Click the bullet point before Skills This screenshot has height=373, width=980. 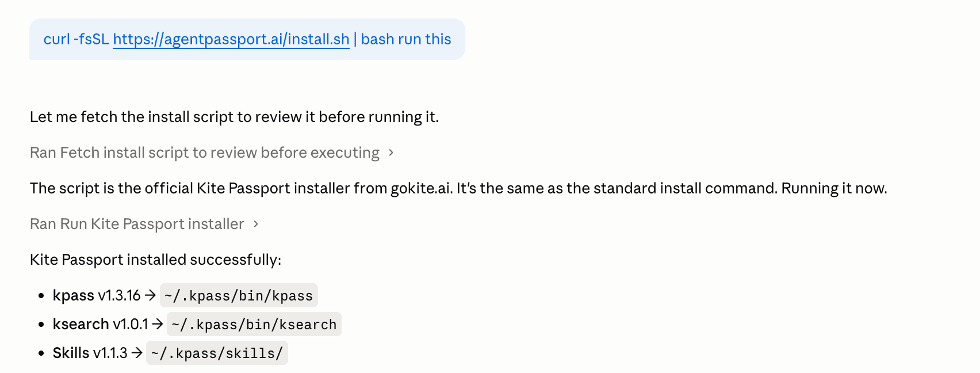(41, 353)
